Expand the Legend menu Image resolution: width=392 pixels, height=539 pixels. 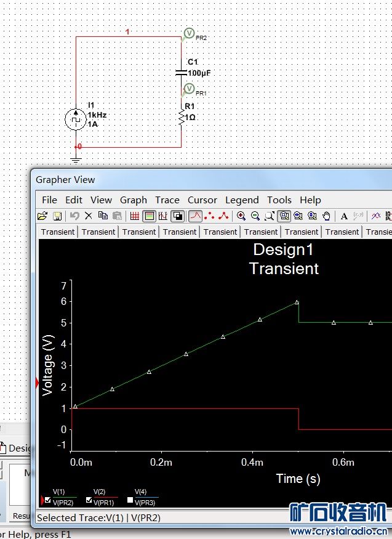pyautogui.click(x=242, y=200)
